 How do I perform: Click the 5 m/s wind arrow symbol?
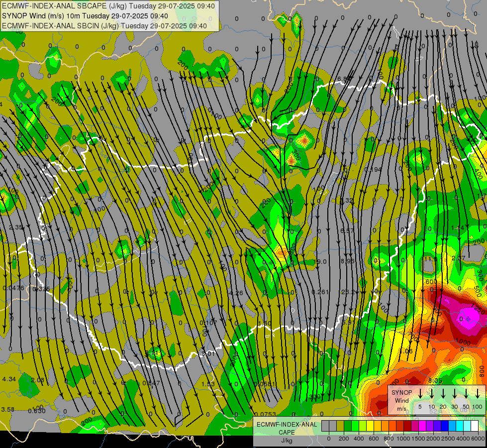(x=420, y=393)
